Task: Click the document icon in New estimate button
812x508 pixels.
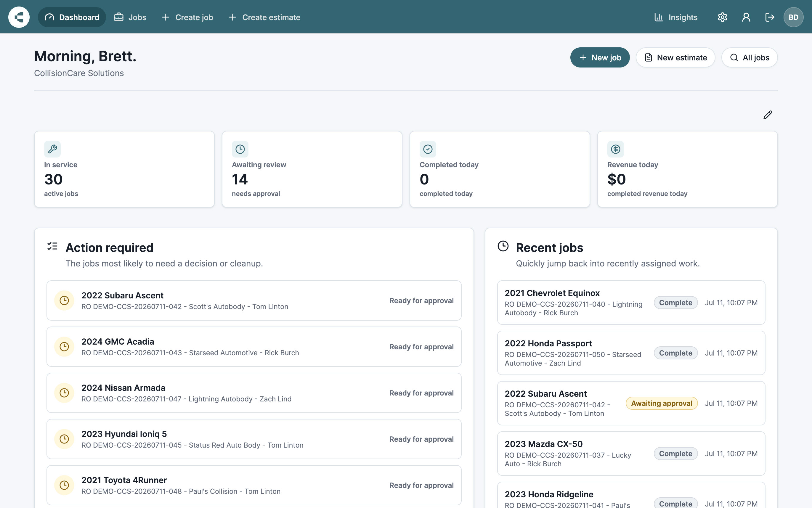Action: click(649, 57)
